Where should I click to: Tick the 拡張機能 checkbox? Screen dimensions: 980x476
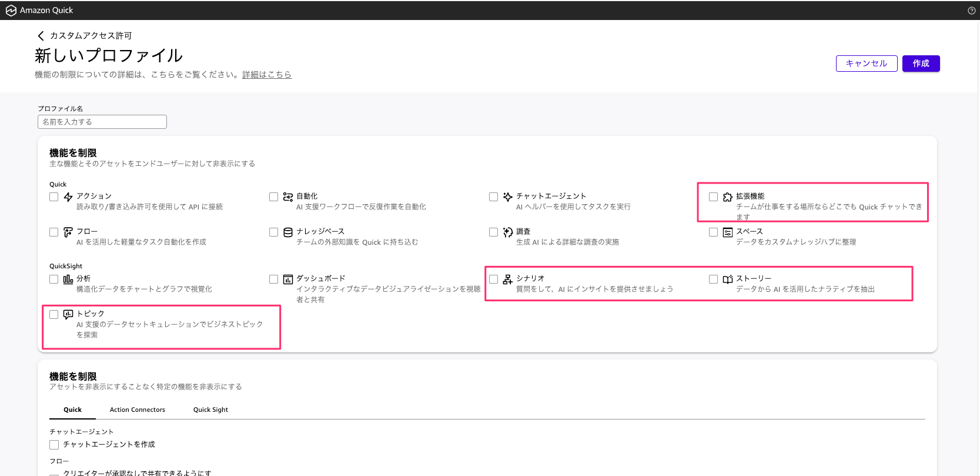(713, 197)
